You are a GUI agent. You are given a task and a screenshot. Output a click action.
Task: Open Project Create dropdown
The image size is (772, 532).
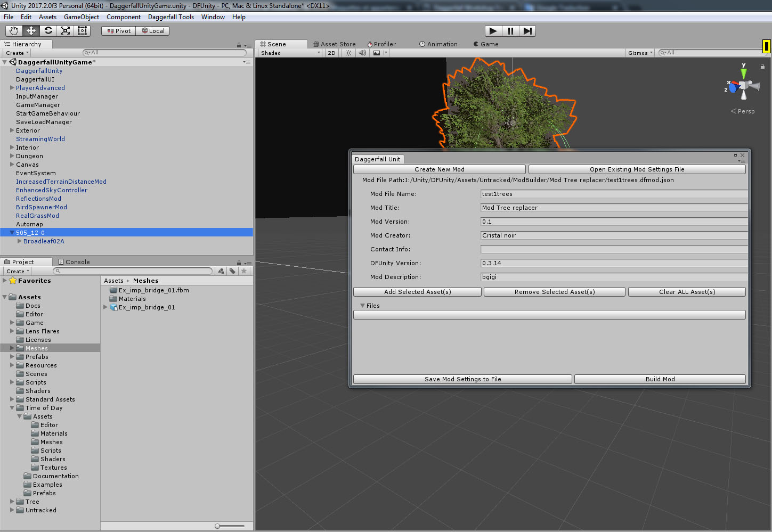pyautogui.click(x=18, y=271)
